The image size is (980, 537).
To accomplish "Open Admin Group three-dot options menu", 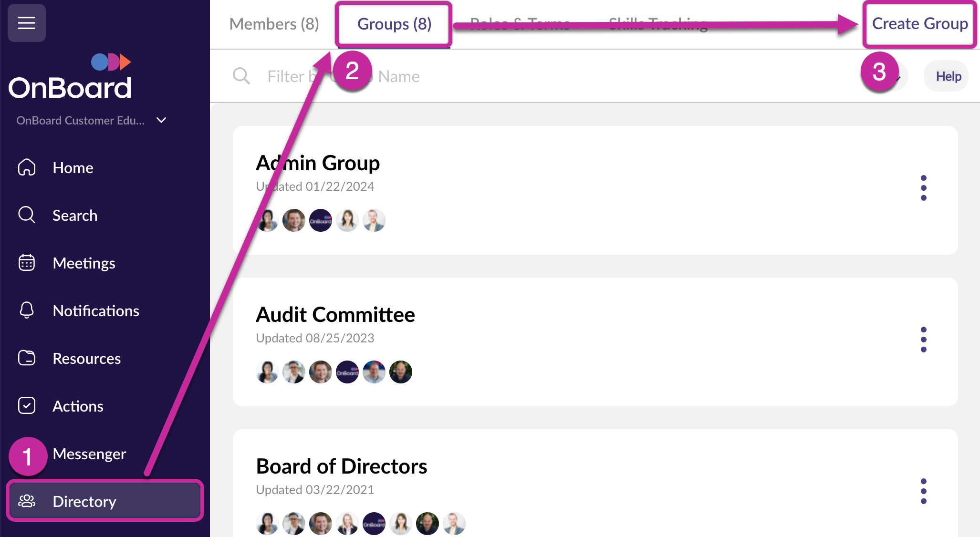I will click(923, 188).
